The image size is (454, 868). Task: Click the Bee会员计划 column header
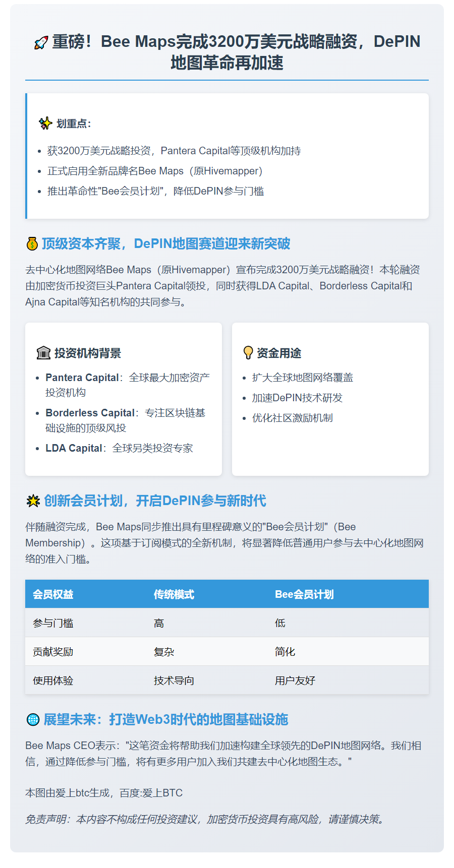348,594
